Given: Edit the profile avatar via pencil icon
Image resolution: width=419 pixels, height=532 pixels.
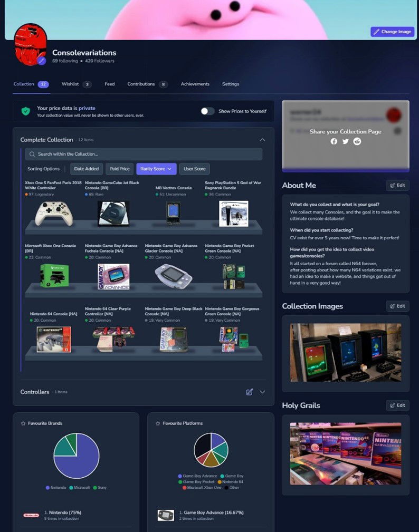Looking at the screenshot, I should (41, 61).
